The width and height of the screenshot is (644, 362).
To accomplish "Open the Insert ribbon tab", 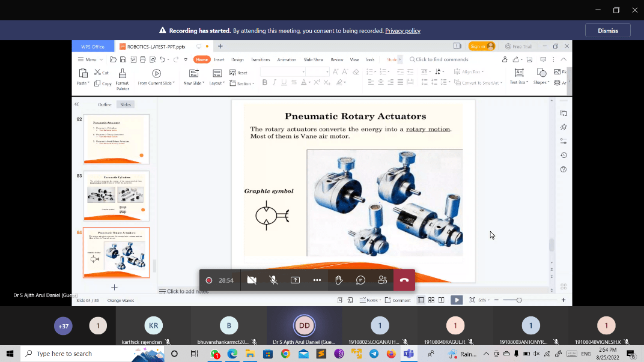I will [x=219, y=59].
